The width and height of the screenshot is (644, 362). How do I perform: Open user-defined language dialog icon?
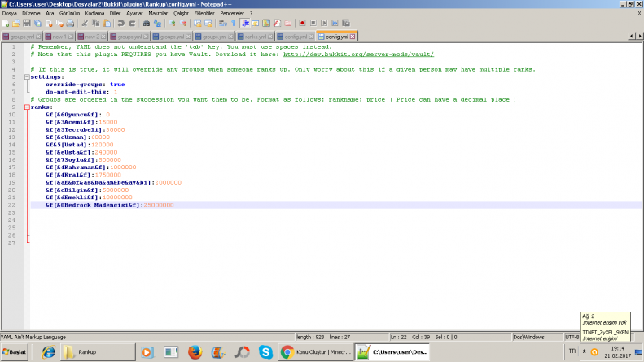(x=256, y=24)
